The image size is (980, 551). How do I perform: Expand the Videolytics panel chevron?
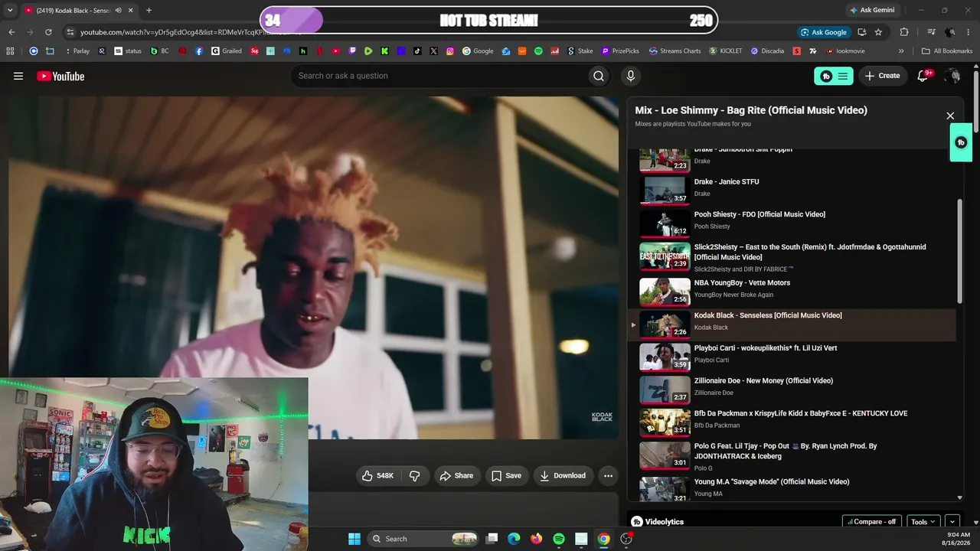pyautogui.click(x=952, y=522)
